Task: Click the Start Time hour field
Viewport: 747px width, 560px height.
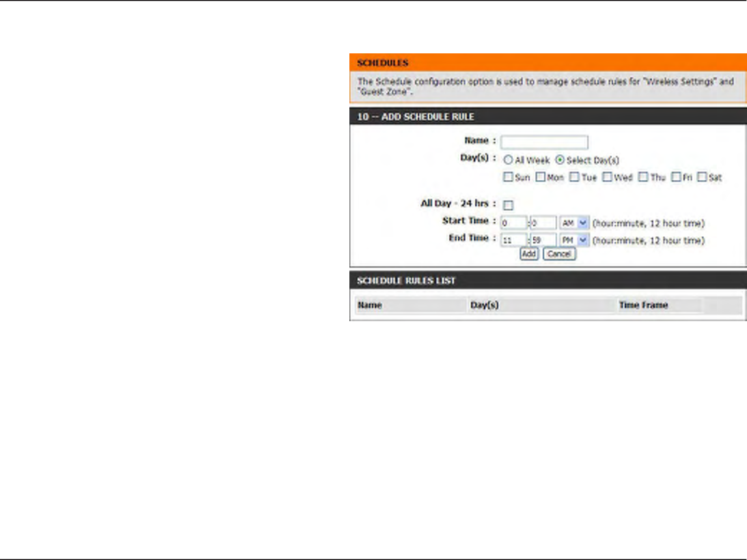Action: click(514, 223)
